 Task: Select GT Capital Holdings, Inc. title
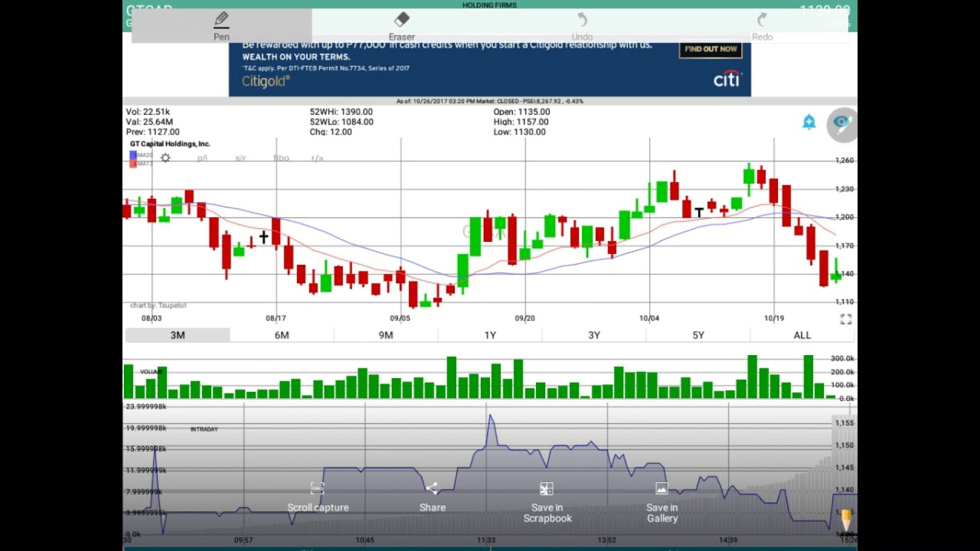(170, 144)
